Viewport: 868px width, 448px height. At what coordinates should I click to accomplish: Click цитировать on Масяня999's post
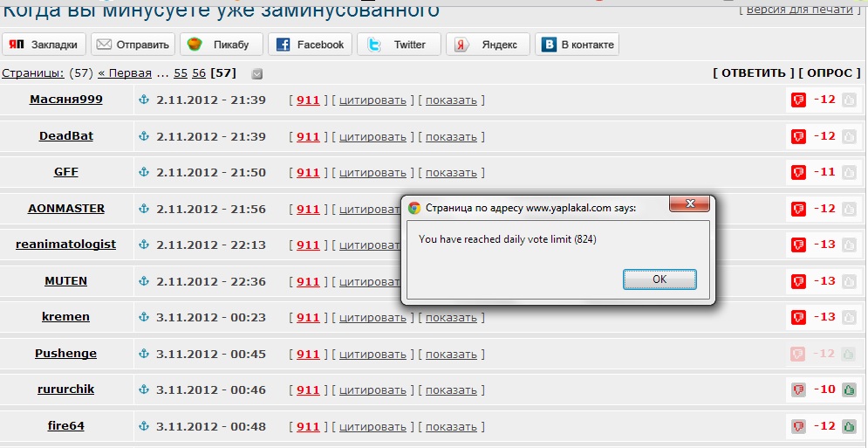click(x=372, y=100)
